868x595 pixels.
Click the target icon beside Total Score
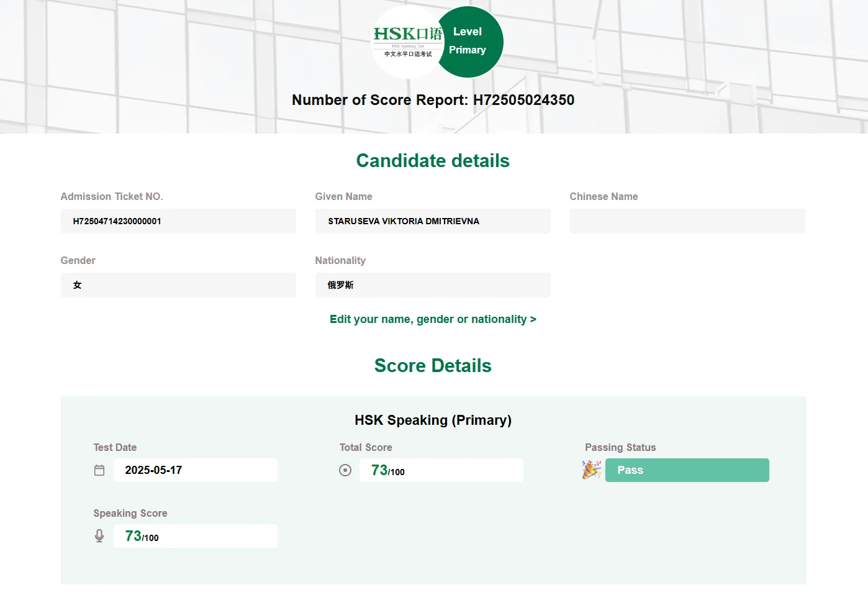(345, 470)
